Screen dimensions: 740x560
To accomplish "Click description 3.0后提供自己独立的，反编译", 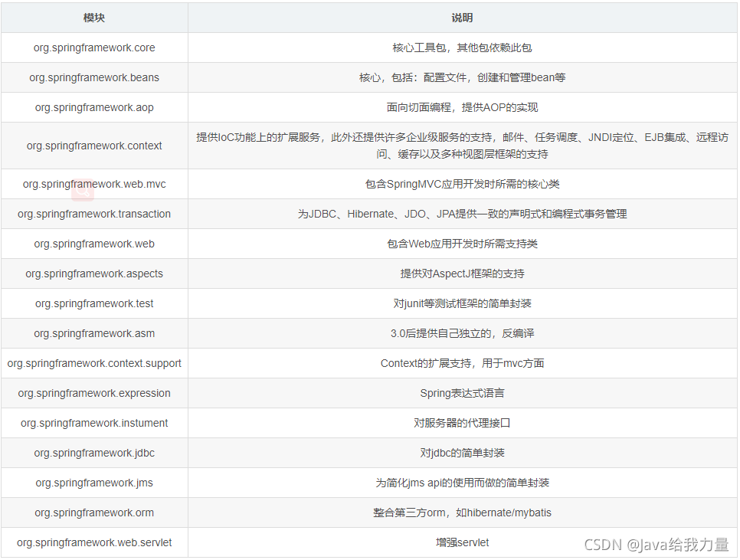I will pyautogui.click(x=462, y=333).
